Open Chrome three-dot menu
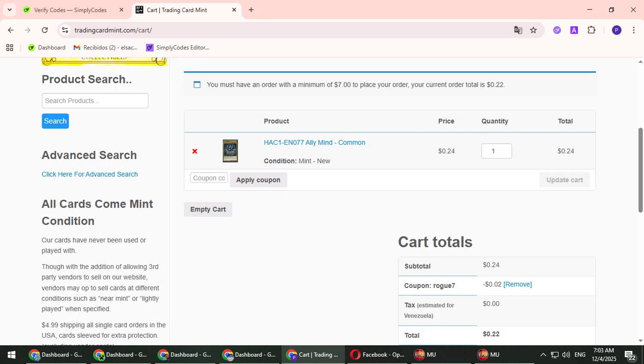644x364 pixels. [x=634, y=30]
